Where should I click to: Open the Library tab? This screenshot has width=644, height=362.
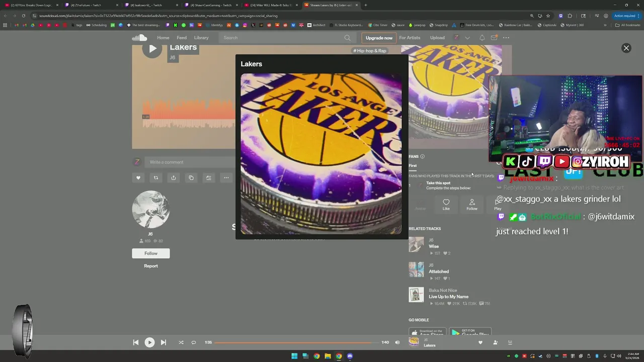(x=201, y=38)
